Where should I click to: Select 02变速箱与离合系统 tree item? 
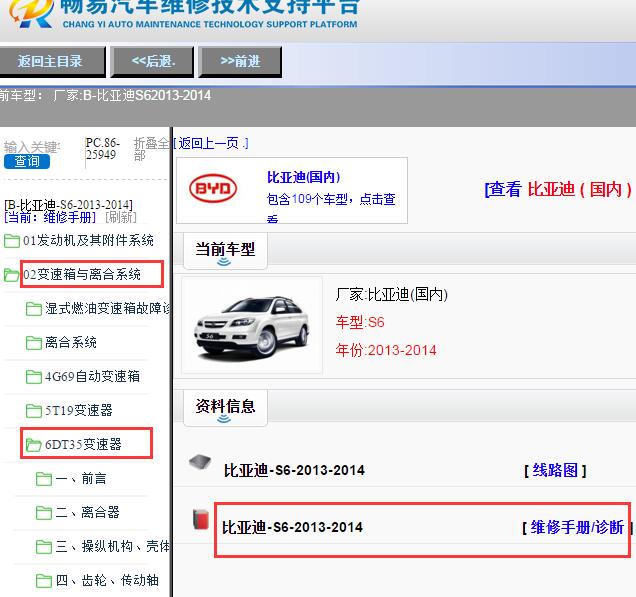click(x=82, y=275)
